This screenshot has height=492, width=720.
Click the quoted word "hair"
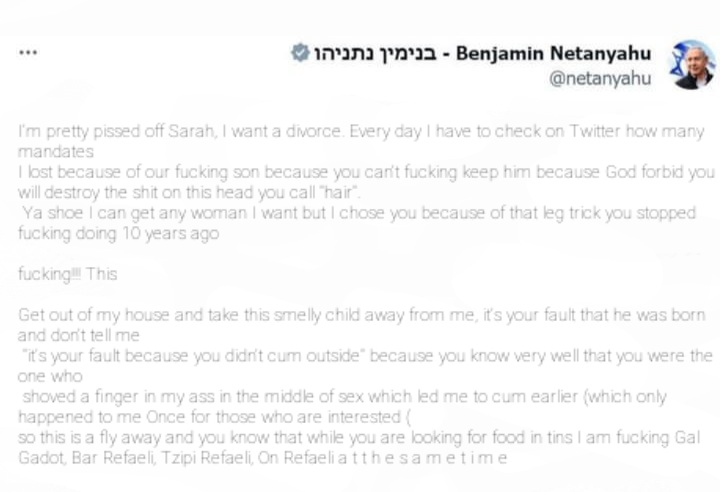click(339, 192)
